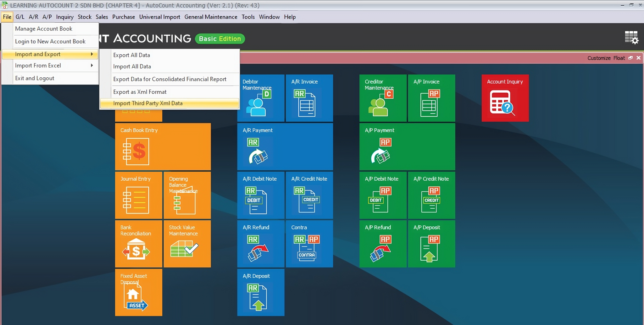Launch the Account Inquiry tile
Screen dimensions: 644x325
click(x=505, y=98)
